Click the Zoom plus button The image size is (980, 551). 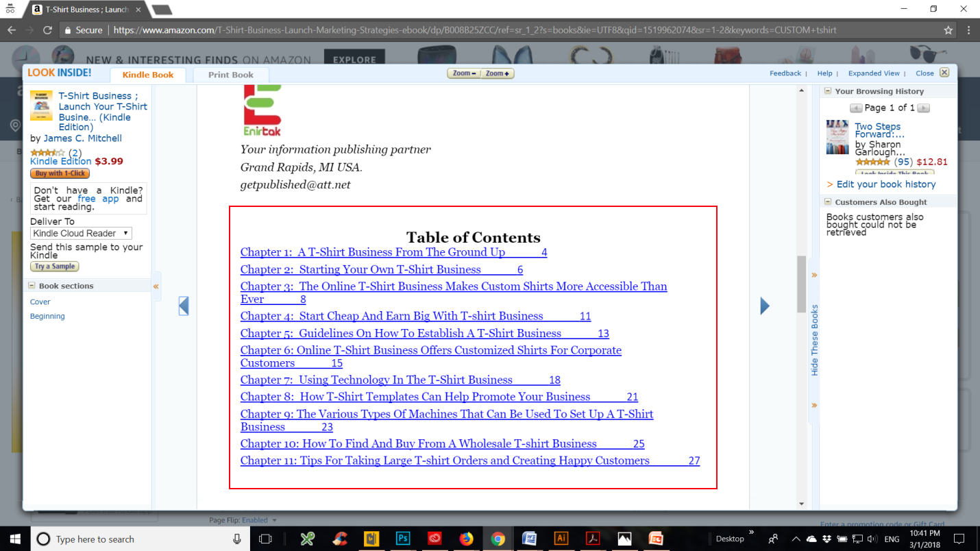click(497, 73)
